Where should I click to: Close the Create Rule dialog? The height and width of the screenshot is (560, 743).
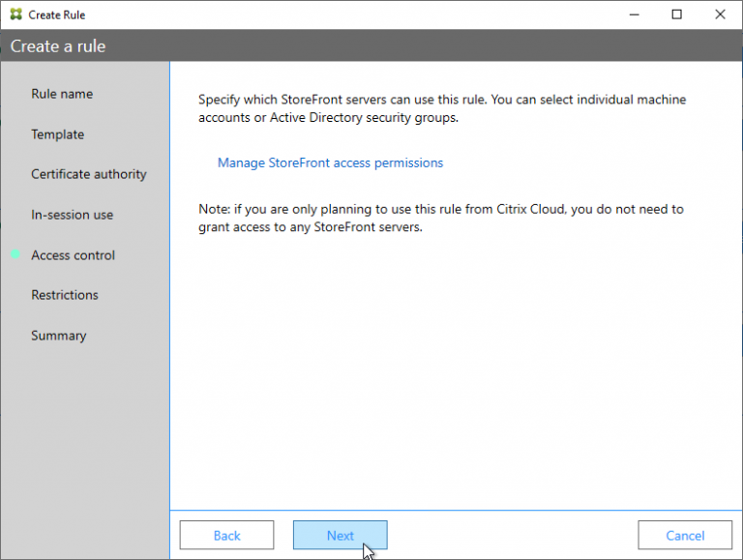(x=719, y=15)
